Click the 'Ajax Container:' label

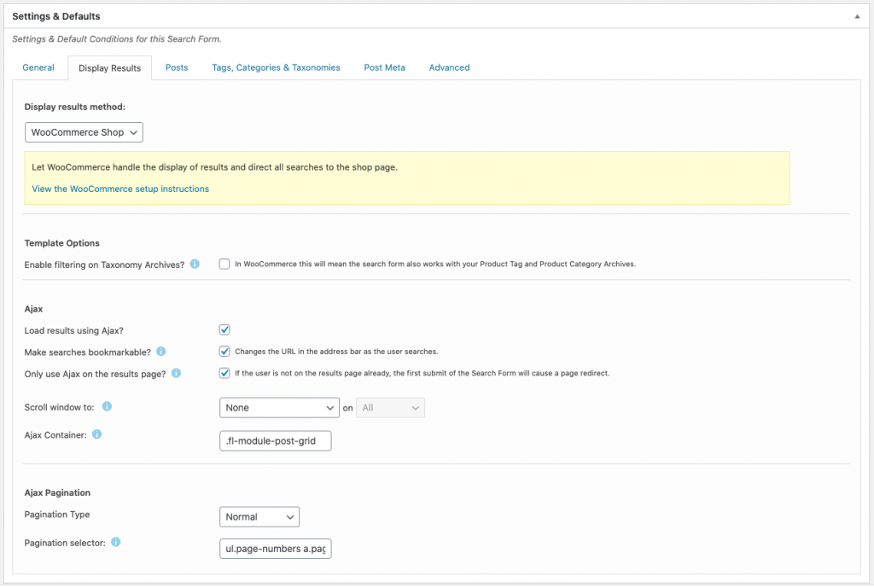tap(55, 435)
